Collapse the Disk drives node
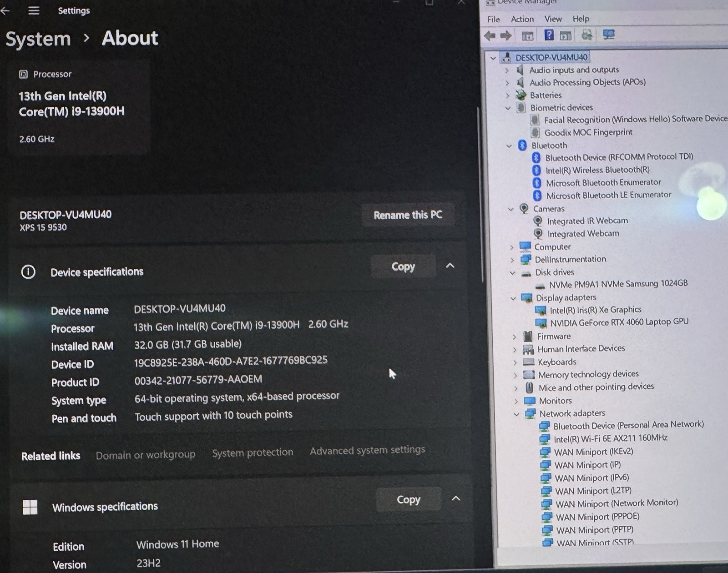 (x=512, y=273)
